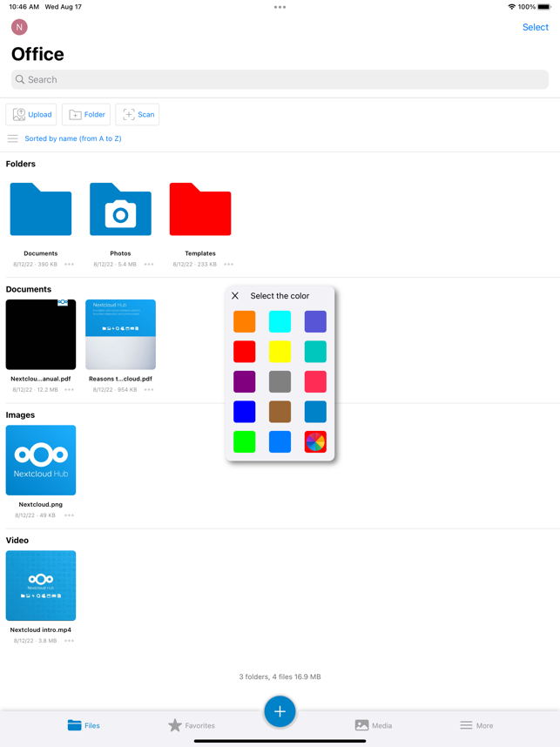
Task: Switch to the Favorites tab
Action: click(x=192, y=725)
